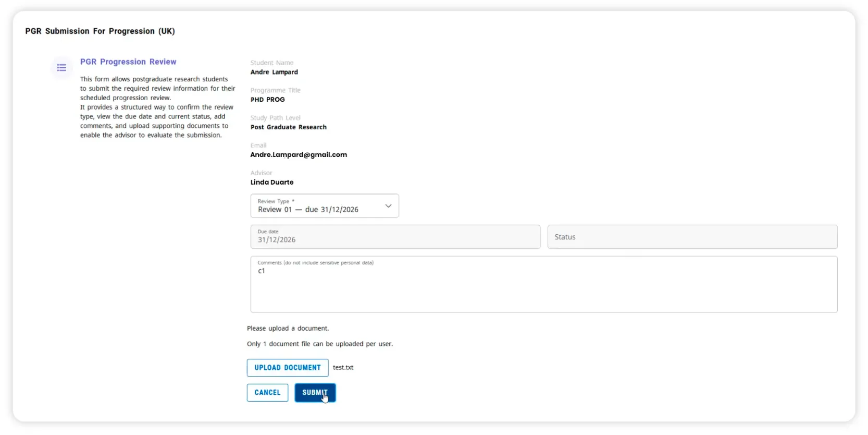The width and height of the screenshot is (868, 435).
Task: Select the uploaded test.txt file name
Action: tap(343, 368)
